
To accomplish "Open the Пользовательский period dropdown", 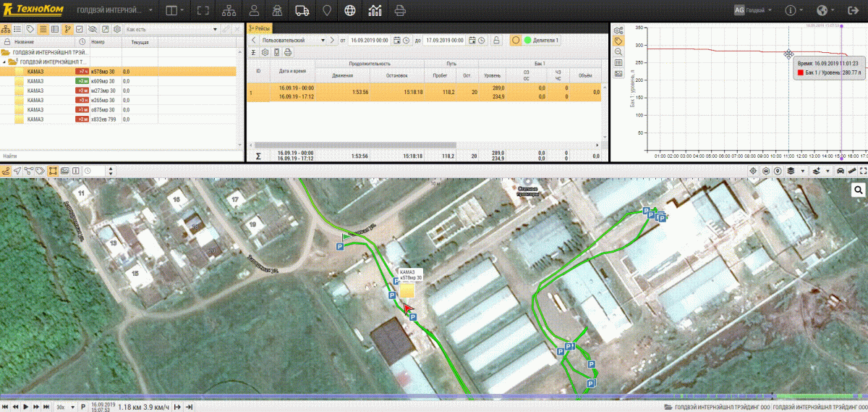I will tap(294, 41).
